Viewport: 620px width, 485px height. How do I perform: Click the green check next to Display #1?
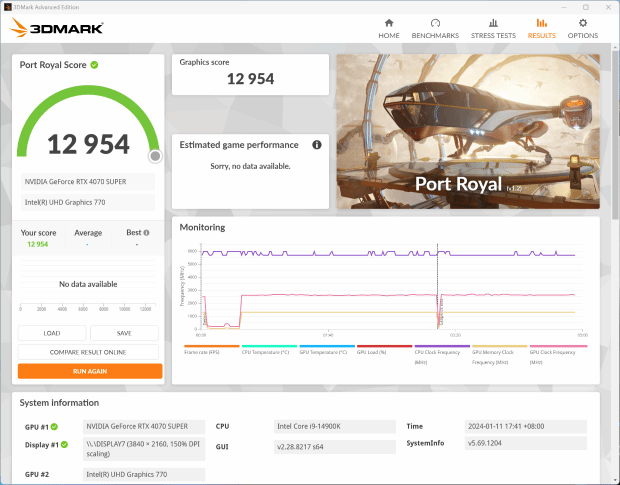click(x=64, y=445)
